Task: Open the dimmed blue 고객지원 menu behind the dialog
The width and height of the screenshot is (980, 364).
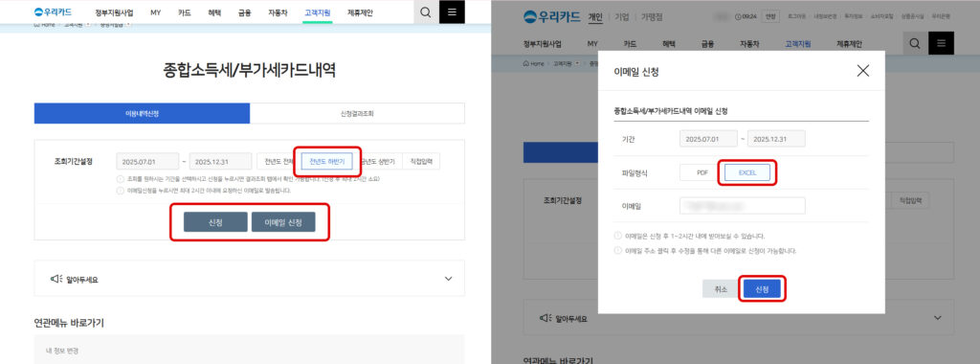Action: (798, 44)
